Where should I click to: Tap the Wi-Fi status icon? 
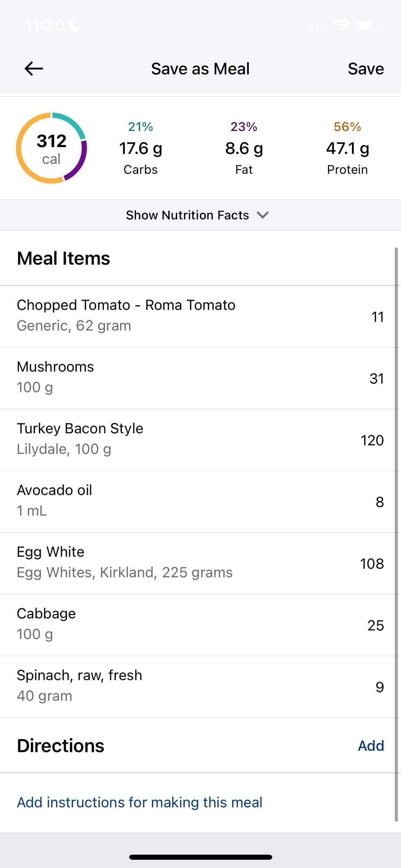click(342, 25)
